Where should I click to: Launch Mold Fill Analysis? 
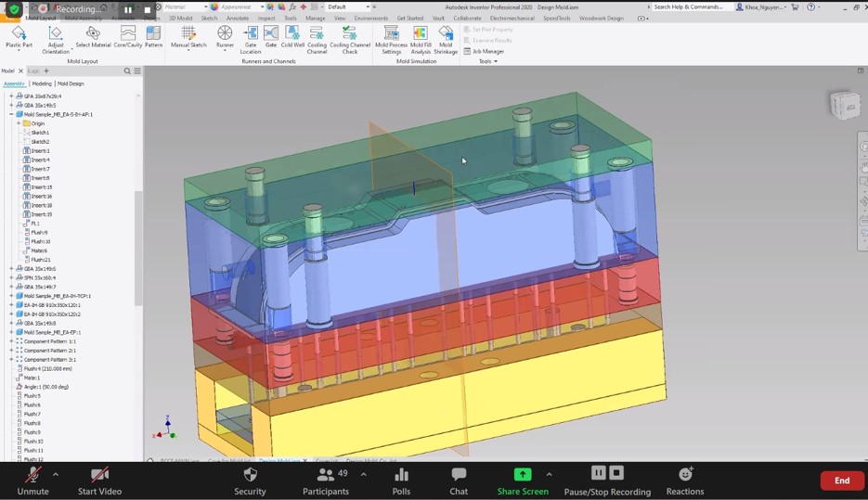pyautogui.click(x=421, y=40)
